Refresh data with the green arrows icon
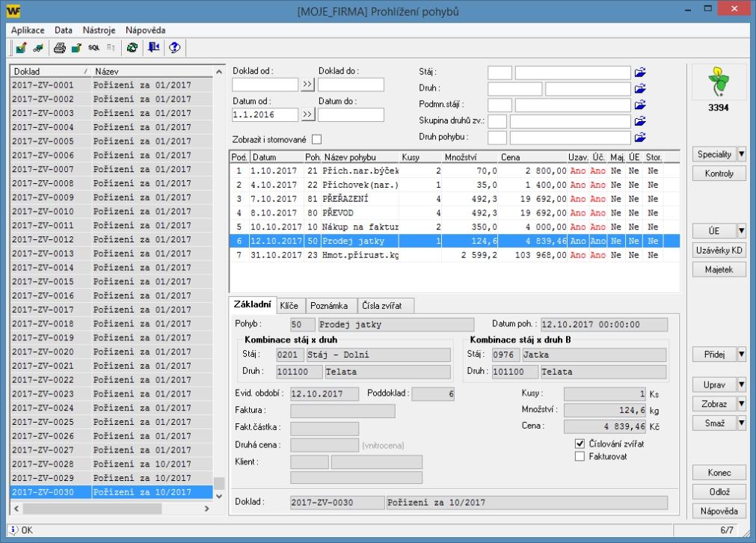The height and width of the screenshot is (543, 756). click(x=132, y=48)
